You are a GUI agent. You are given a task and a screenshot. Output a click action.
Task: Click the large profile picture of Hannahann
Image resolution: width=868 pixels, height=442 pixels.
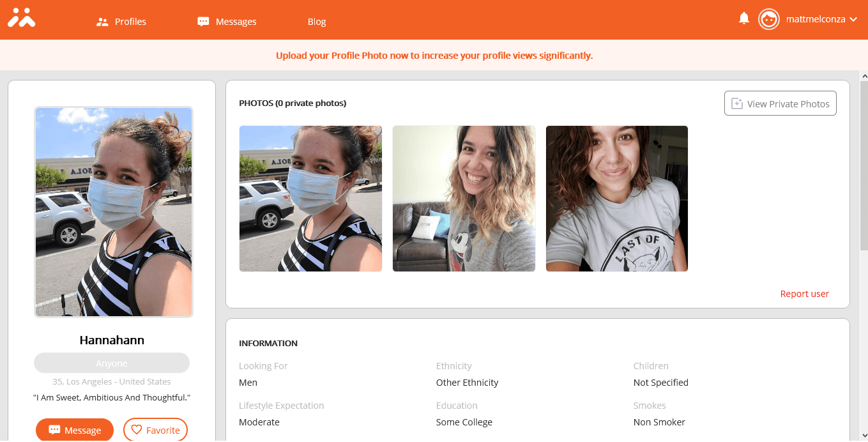[114, 212]
